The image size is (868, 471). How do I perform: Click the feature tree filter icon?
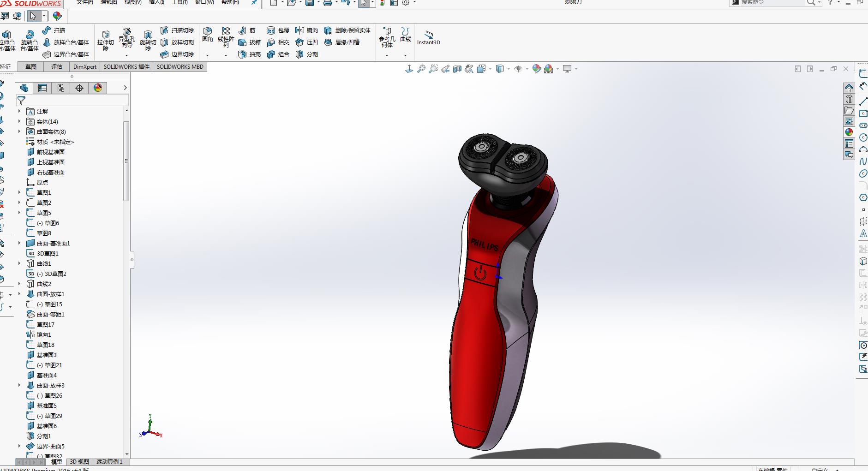tap(21, 100)
